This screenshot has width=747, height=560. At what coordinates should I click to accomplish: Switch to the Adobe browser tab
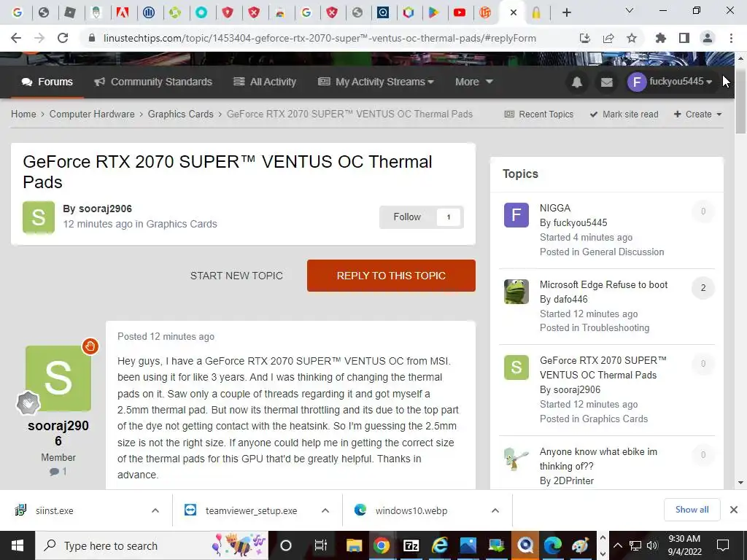(x=123, y=12)
